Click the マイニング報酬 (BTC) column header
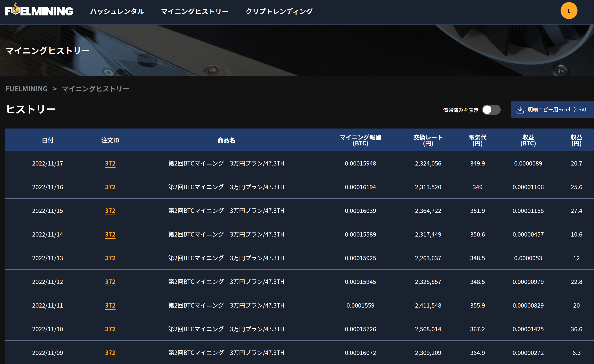 point(360,140)
